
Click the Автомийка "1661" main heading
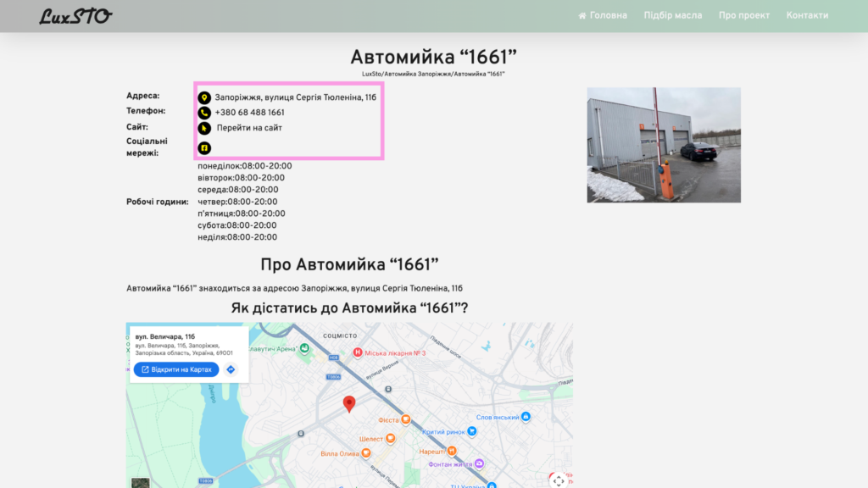(433, 57)
